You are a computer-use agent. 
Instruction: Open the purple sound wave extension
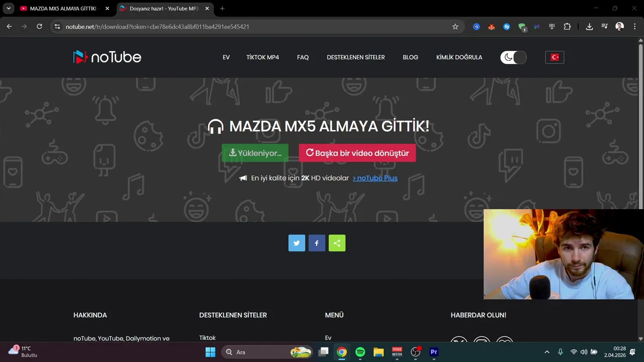tap(537, 27)
